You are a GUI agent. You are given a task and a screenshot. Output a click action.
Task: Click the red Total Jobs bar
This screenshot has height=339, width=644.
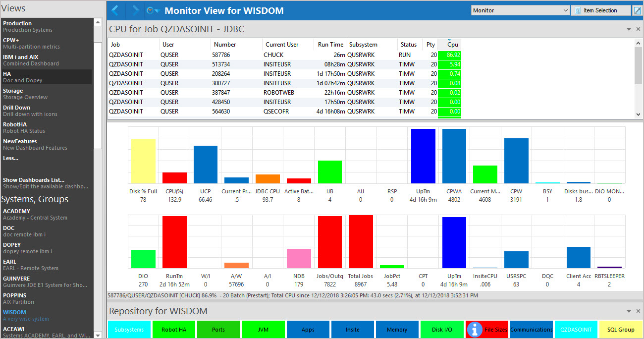coord(361,242)
